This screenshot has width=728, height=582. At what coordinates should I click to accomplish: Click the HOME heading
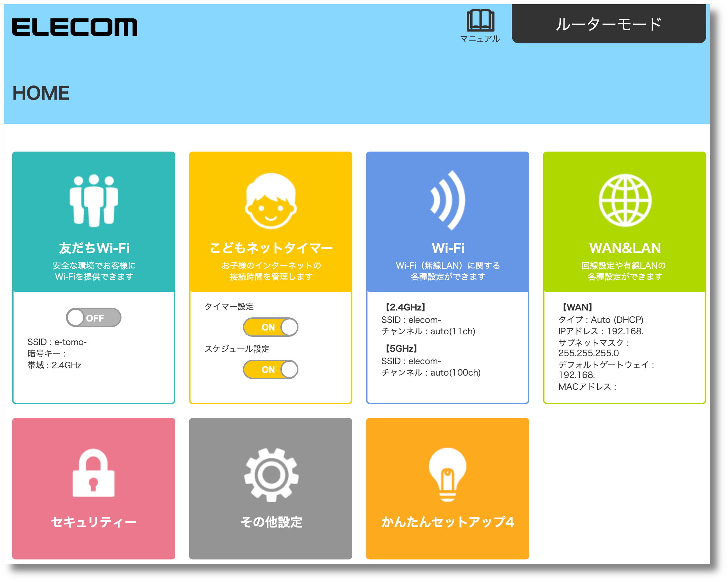41,93
